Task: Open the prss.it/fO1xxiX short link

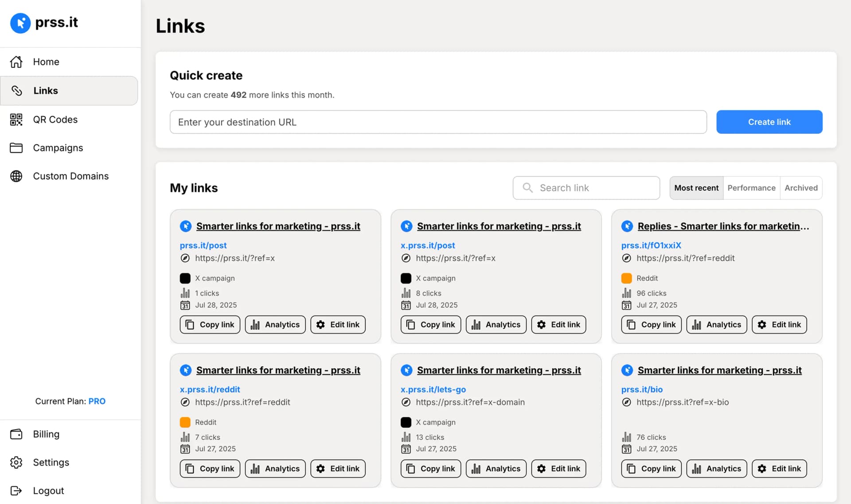Action: pyautogui.click(x=651, y=246)
